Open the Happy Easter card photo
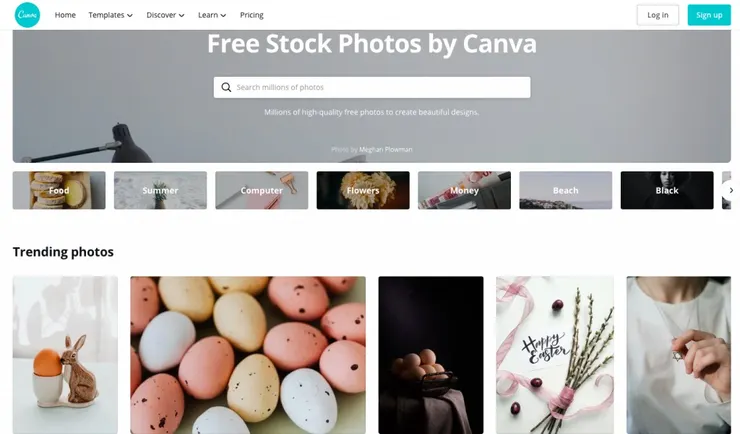The image size is (740, 434). 555,355
